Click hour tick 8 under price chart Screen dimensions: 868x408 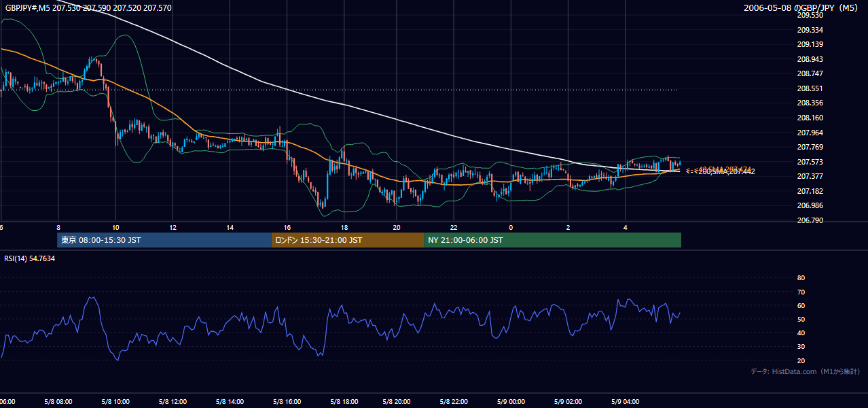pyautogui.click(x=58, y=227)
